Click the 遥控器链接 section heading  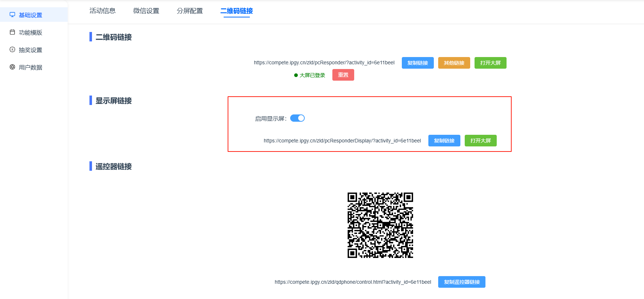coord(113,166)
